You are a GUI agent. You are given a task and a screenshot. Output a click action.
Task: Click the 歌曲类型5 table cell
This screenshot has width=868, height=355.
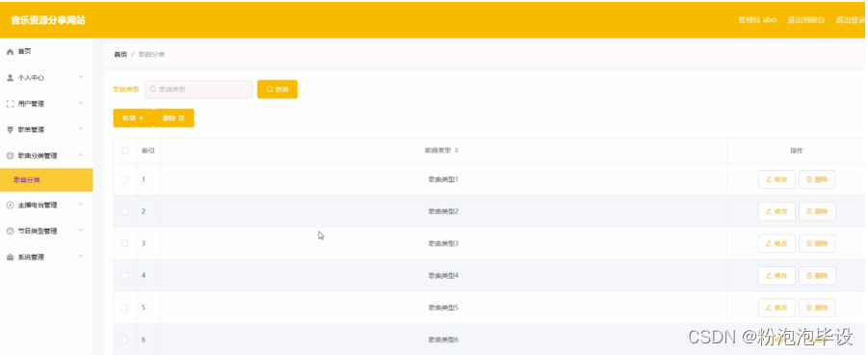tap(443, 308)
